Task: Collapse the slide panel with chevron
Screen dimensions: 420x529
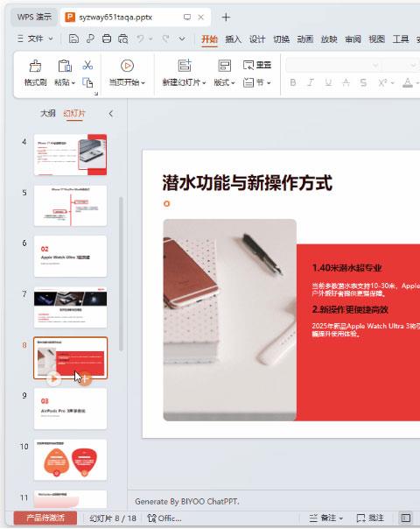Action: click(x=111, y=114)
